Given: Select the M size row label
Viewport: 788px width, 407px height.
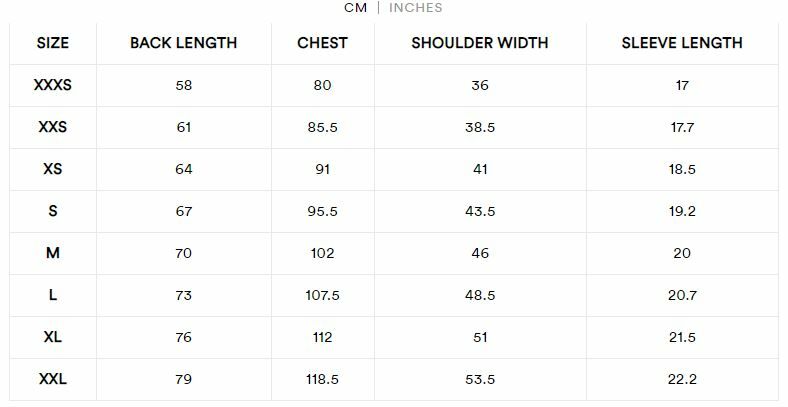Looking at the screenshot, I should [x=53, y=253].
